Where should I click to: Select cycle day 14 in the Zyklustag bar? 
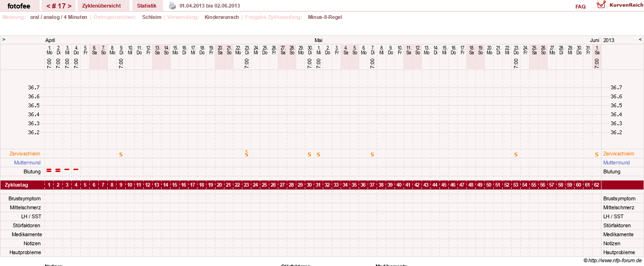tap(166, 185)
